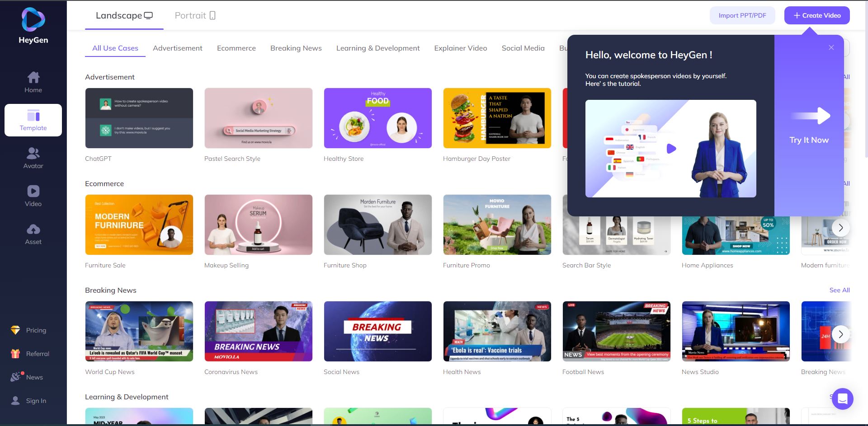Open the Furniture Sale template

[x=139, y=225]
